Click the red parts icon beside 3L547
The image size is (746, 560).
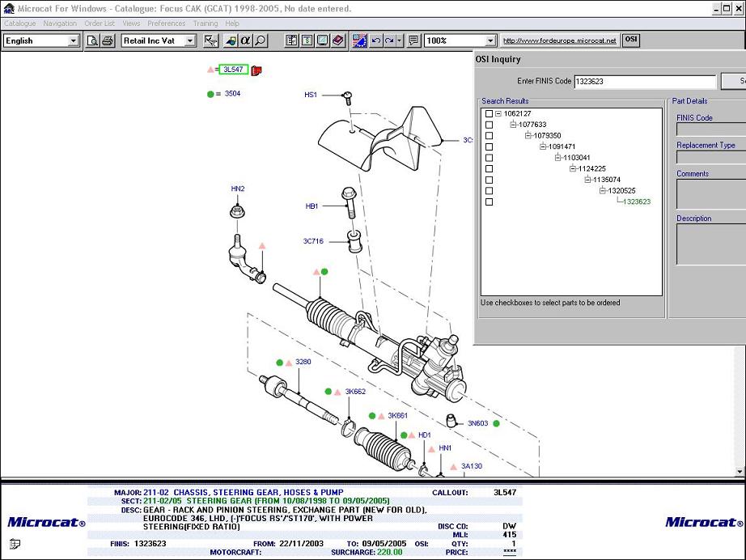tap(257, 70)
